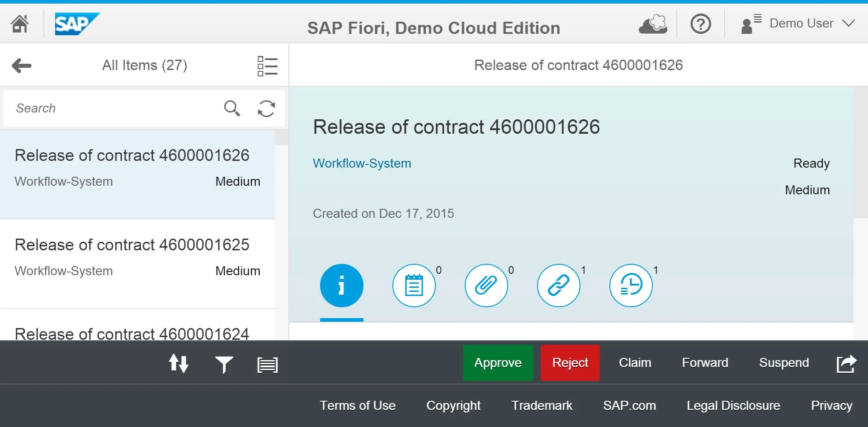Open sort options with the arrows icon

179,363
